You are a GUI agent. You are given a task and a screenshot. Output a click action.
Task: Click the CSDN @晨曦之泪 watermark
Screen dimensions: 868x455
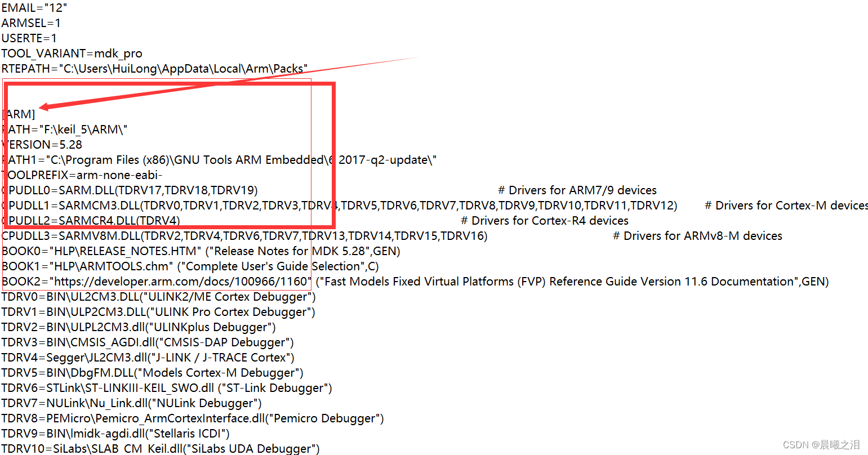pos(824,445)
